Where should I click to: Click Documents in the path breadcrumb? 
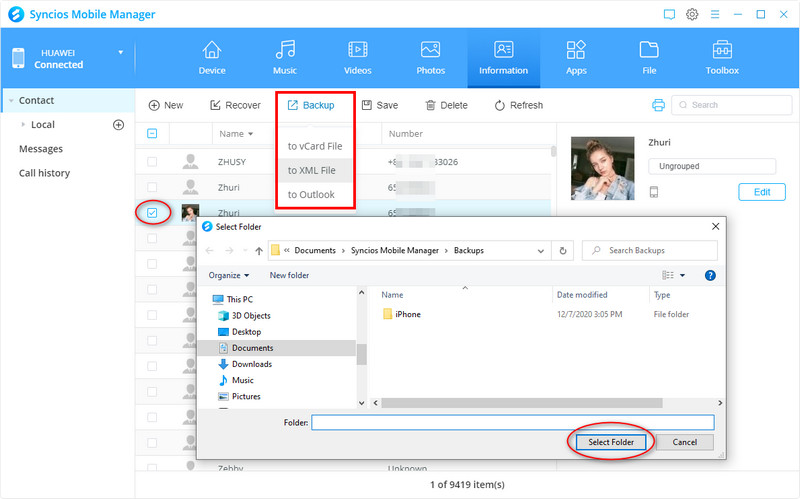(x=315, y=251)
